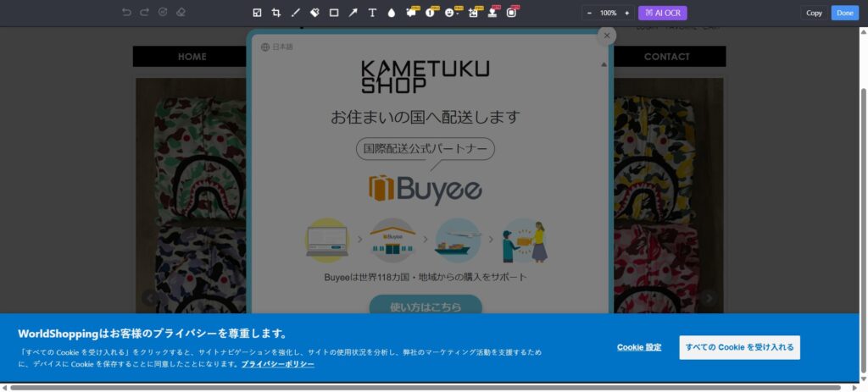Image resolution: width=868 pixels, height=392 pixels.
Task: Select the Arrow tool
Action: coord(353,13)
